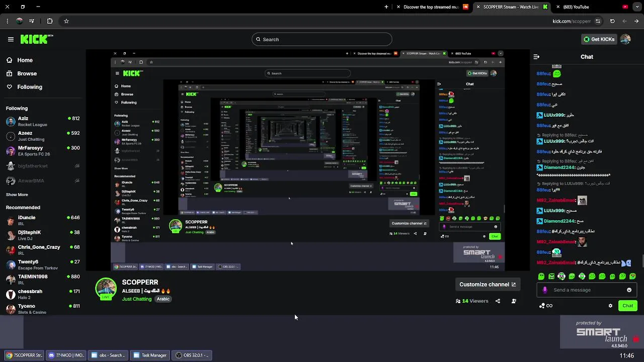Select offline channel AnwarBMA in sidebar
This screenshot has width=644, height=362.
pyautogui.click(x=43, y=180)
